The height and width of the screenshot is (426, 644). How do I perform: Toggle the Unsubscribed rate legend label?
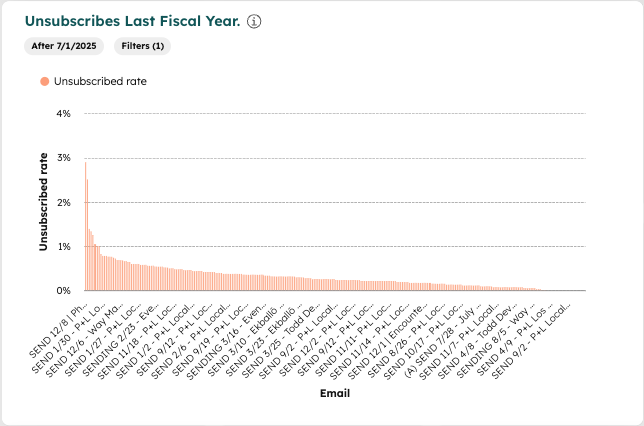click(x=100, y=82)
